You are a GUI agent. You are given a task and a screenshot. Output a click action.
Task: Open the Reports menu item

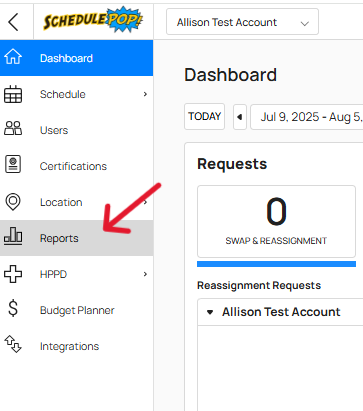click(77, 238)
